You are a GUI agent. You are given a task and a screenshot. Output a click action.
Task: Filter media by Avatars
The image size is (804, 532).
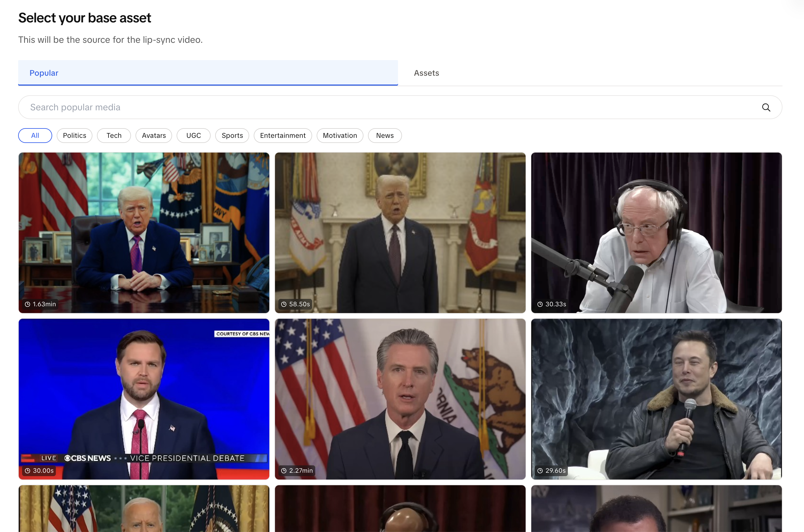coord(154,136)
